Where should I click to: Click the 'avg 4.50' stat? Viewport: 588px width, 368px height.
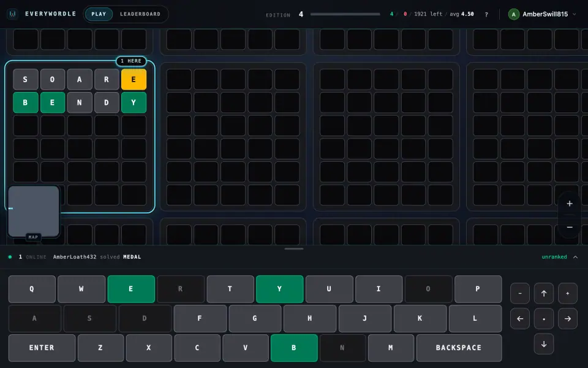462,14
